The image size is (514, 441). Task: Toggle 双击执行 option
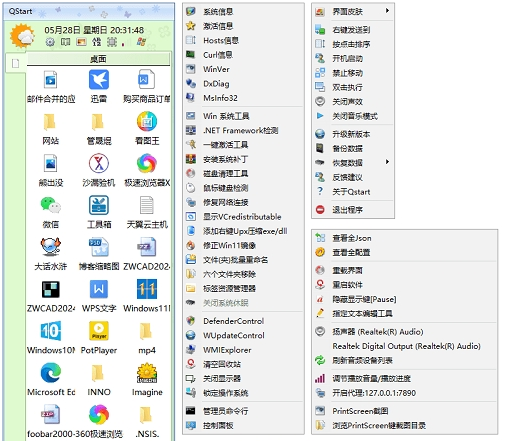[x=353, y=87]
